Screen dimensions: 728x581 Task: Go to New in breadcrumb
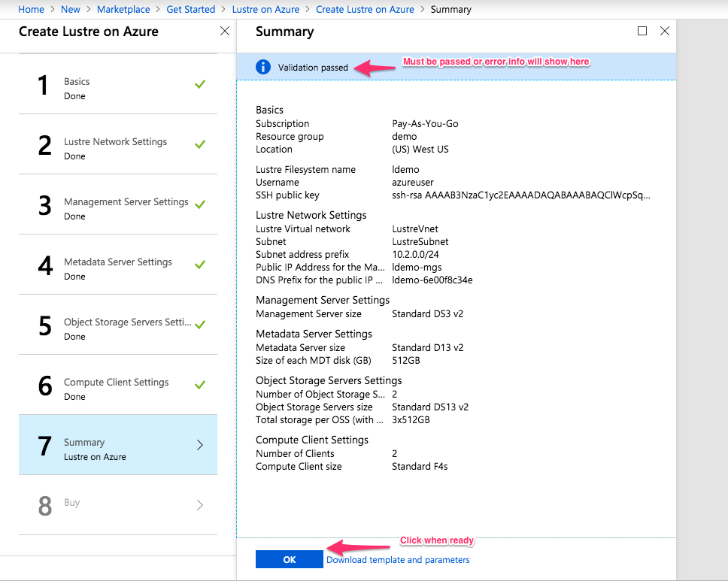pos(71,9)
